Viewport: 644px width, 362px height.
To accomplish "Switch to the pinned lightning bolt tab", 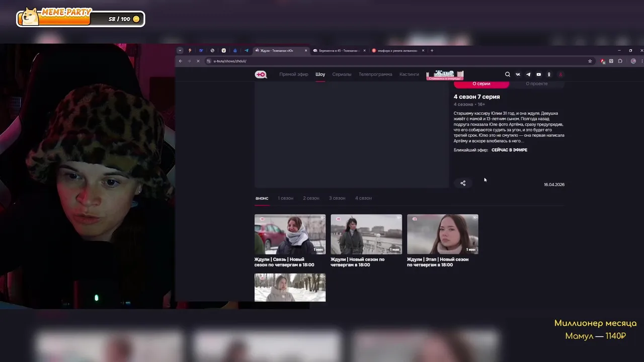I will [190, 50].
